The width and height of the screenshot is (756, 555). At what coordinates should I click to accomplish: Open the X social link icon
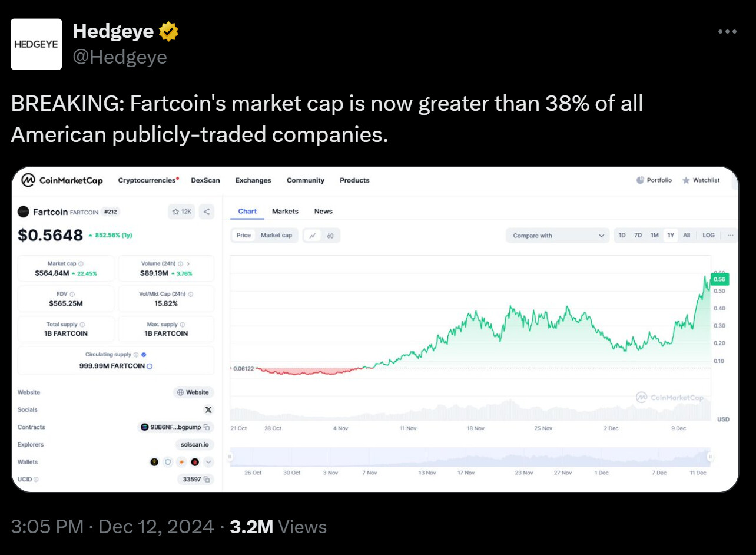tap(208, 409)
